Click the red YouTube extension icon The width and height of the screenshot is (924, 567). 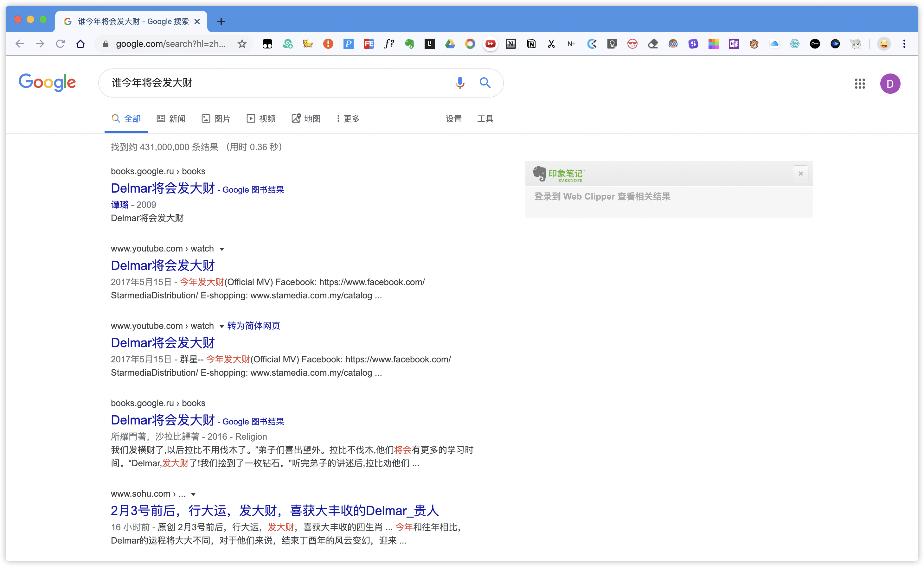click(x=490, y=44)
